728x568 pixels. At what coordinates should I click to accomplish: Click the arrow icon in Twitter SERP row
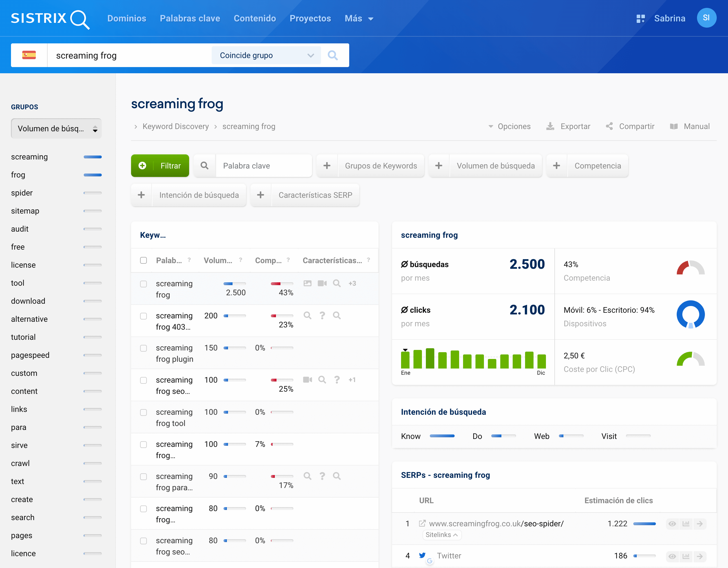(x=700, y=556)
